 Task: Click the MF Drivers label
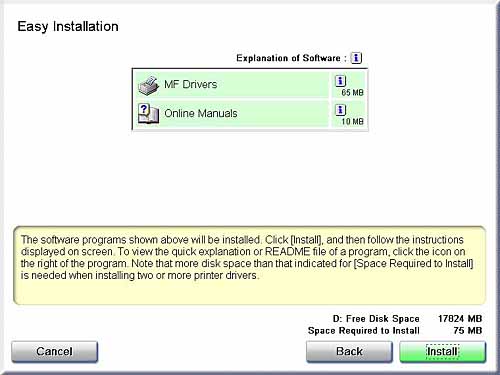click(x=191, y=84)
